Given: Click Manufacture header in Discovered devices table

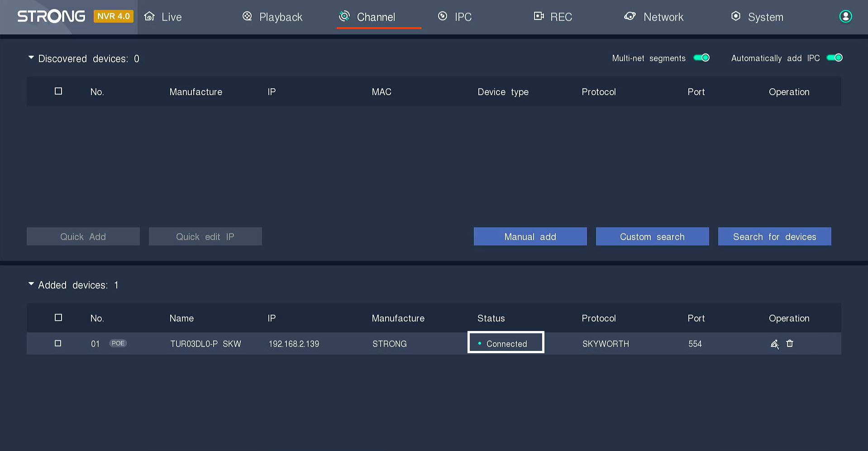Looking at the screenshot, I should coord(196,92).
